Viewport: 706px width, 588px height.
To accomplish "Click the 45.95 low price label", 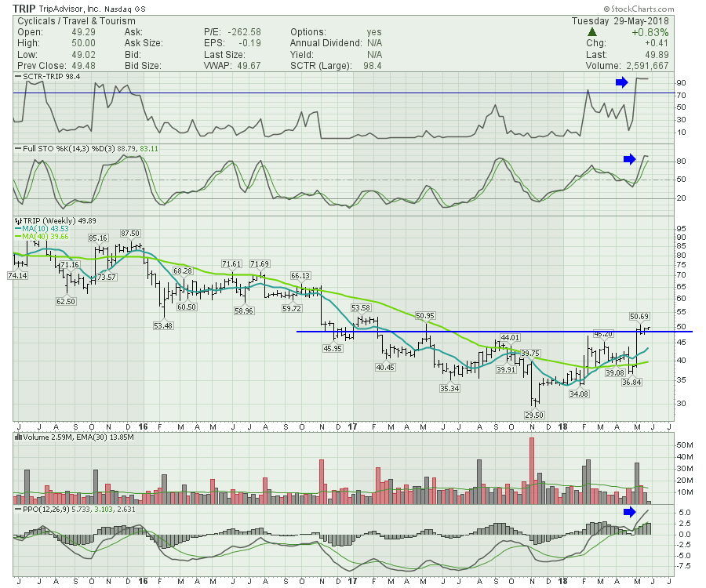I will tap(333, 348).
